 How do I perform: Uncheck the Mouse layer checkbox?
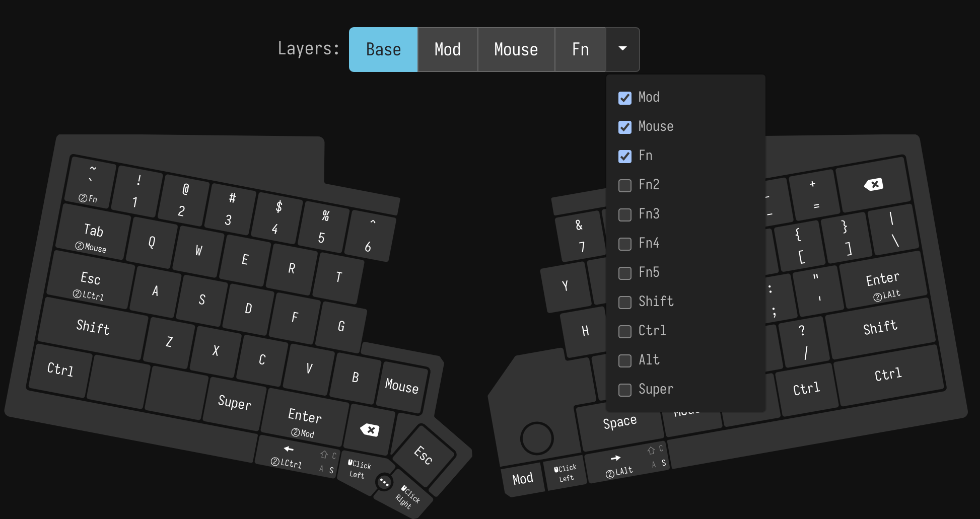[x=625, y=127]
